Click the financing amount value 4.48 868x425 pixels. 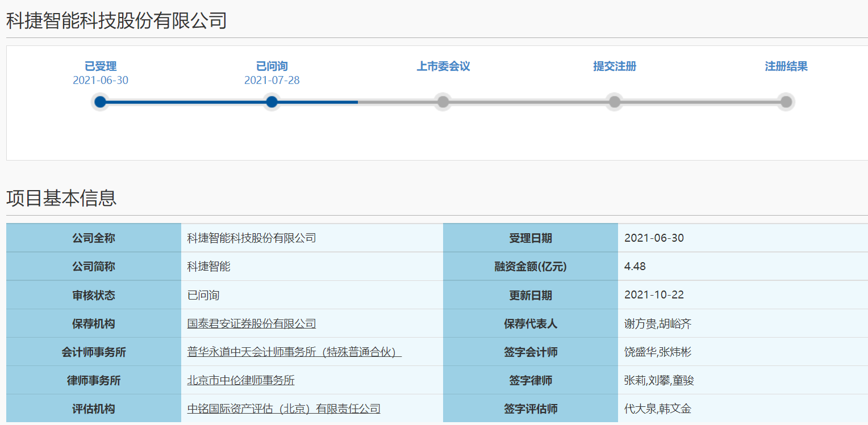(635, 266)
